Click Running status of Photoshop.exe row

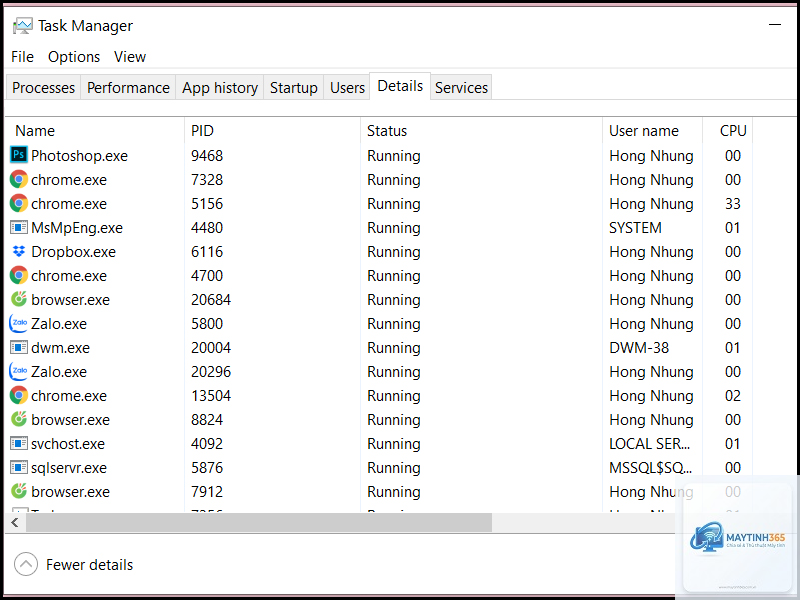click(x=393, y=156)
